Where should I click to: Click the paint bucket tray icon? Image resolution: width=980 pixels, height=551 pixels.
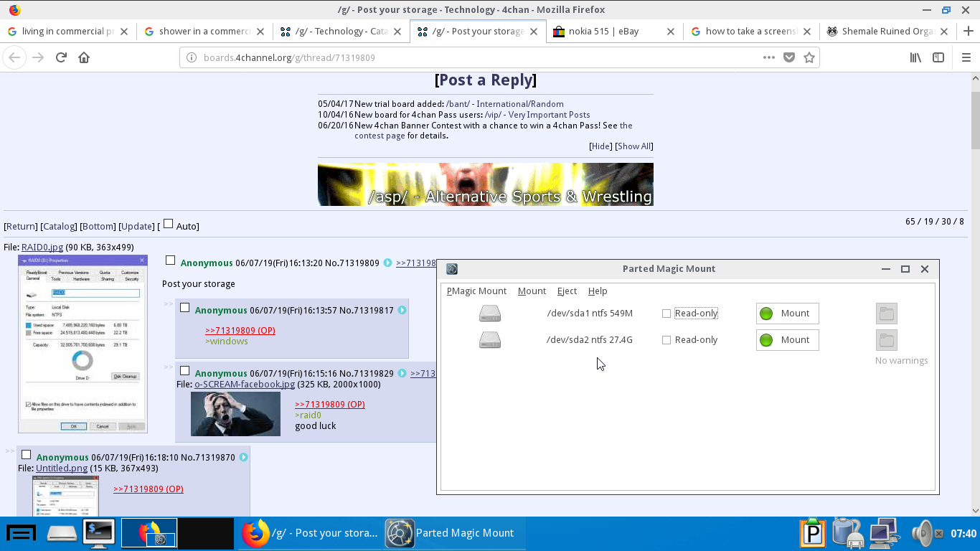click(x=847, y=533)
